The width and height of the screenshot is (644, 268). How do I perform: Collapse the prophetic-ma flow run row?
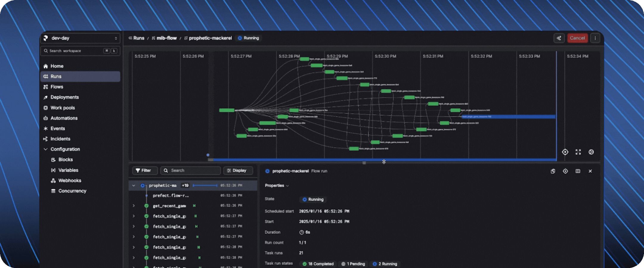[x=134, y=186]
